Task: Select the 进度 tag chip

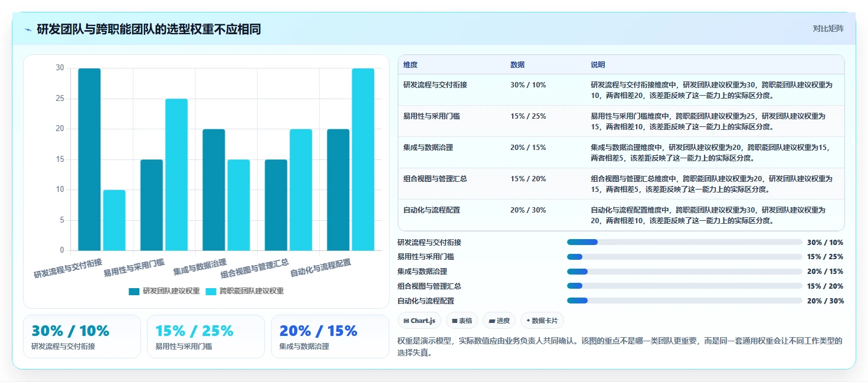Action: click(499, 321)
